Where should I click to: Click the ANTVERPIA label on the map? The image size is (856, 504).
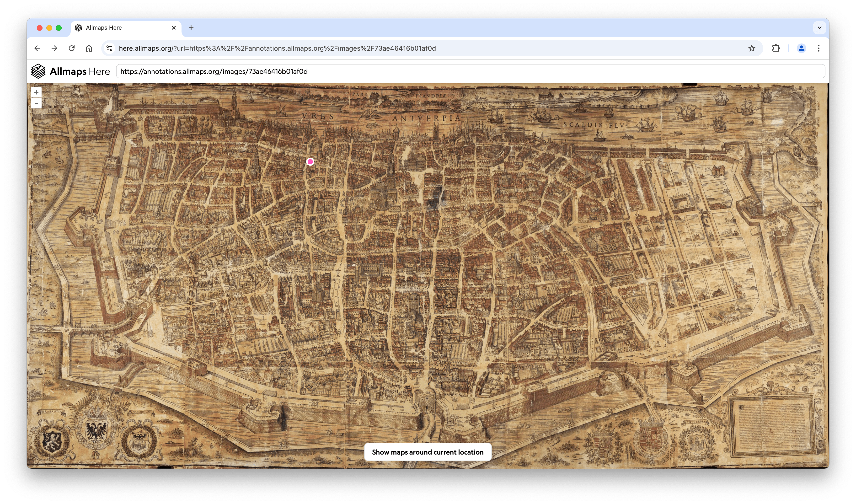pos(427,118)
